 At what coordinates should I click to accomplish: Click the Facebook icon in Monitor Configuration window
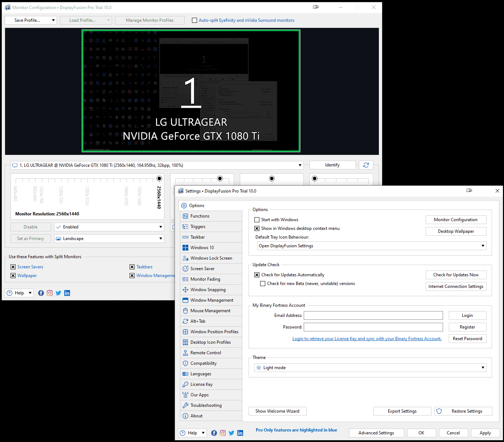coord(41,293)
